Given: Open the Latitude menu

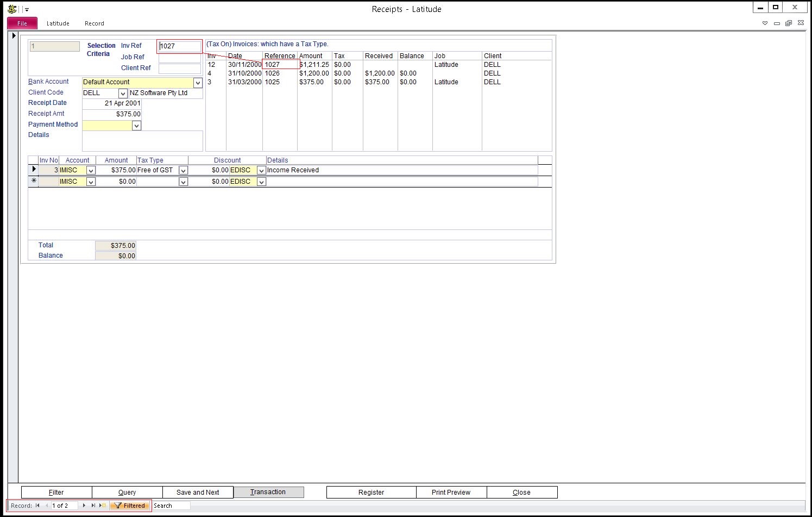Looking at the screenshot, I should [58, 23].
